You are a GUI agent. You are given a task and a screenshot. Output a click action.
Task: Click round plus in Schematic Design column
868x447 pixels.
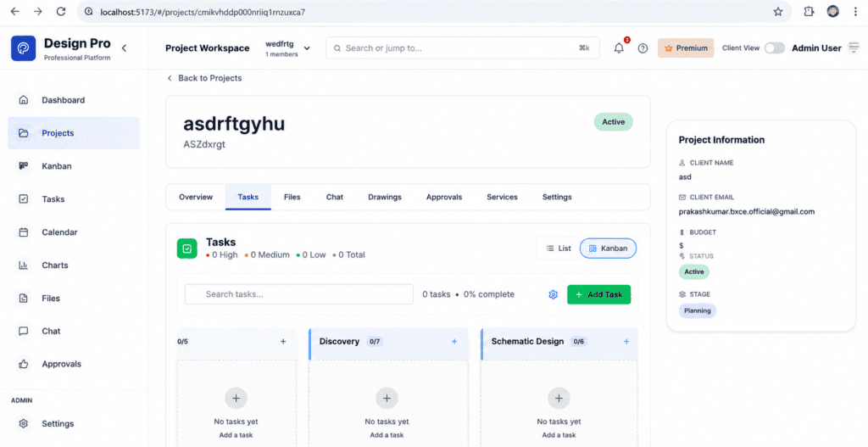[x=559, y=398]
